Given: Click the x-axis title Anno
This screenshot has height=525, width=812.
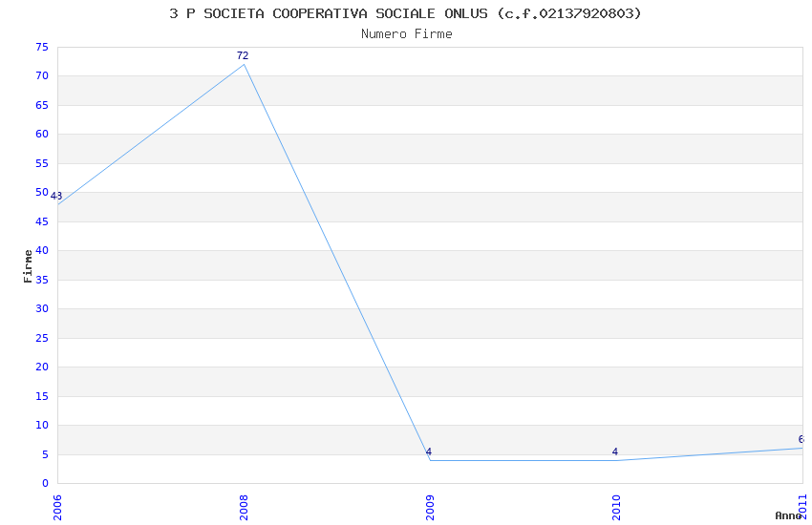Looking at the screenshot, I should click(788, 515).
